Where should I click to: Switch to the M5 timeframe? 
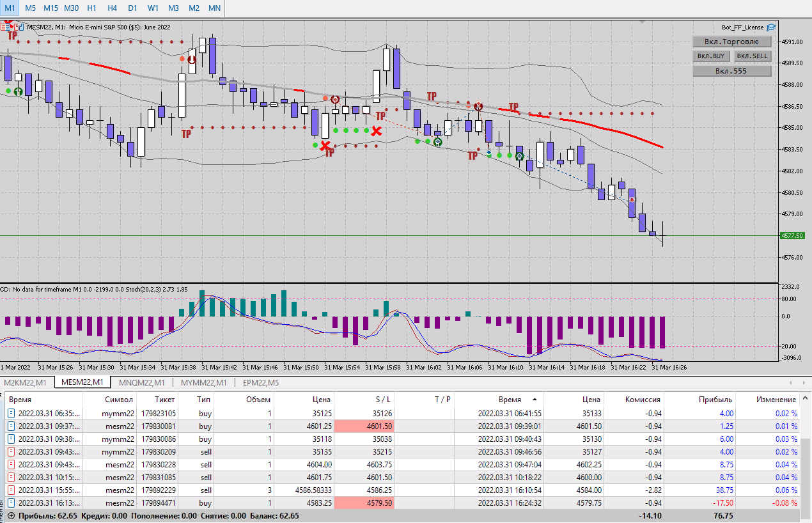click(31, 8)
